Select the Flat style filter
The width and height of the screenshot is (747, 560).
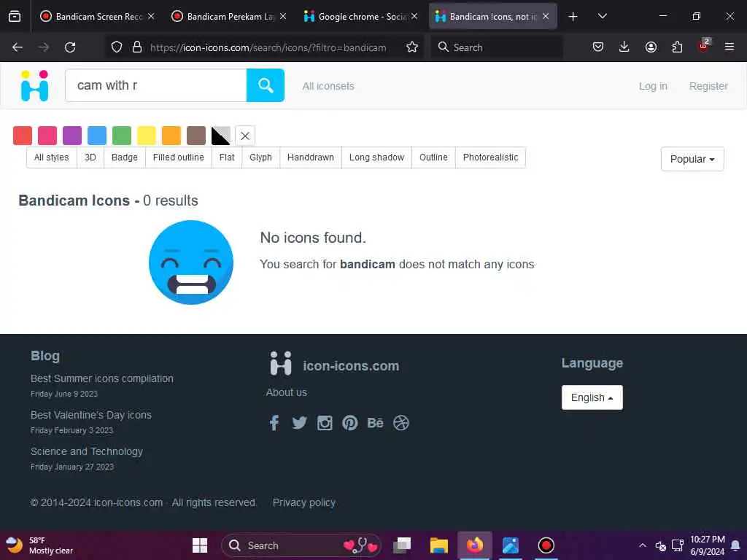click(227, 157)
